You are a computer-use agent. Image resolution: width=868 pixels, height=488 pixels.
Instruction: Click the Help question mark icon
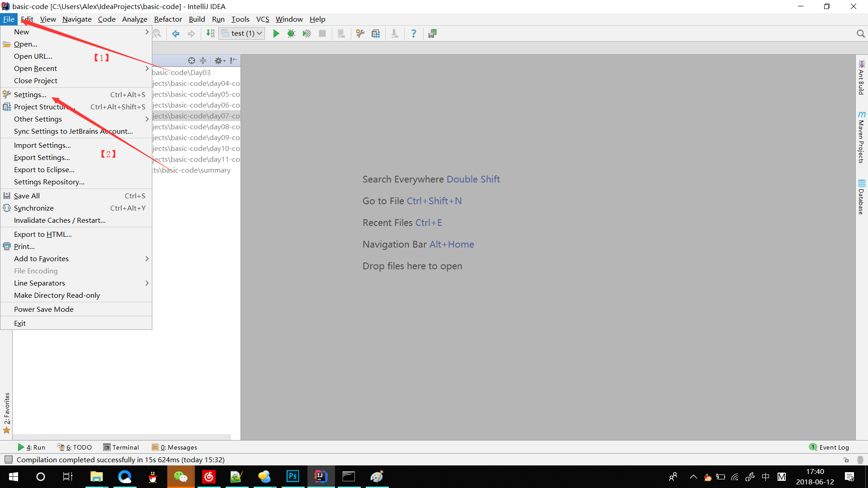click(x=413, y=33)
